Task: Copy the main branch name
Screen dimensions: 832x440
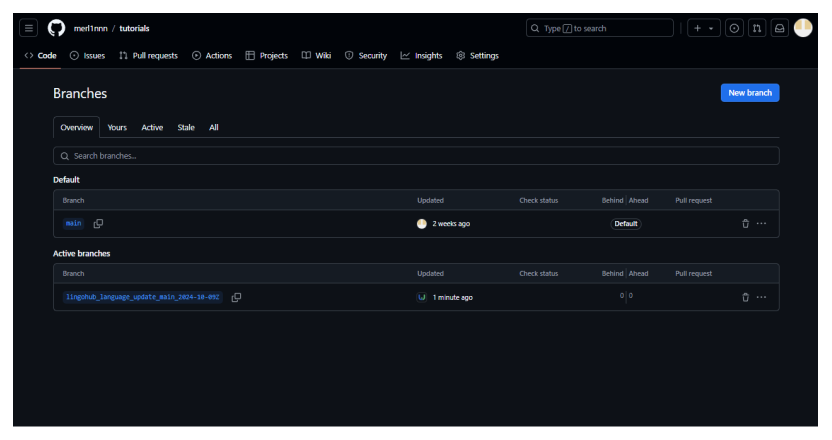Action: tap(98, 223)
